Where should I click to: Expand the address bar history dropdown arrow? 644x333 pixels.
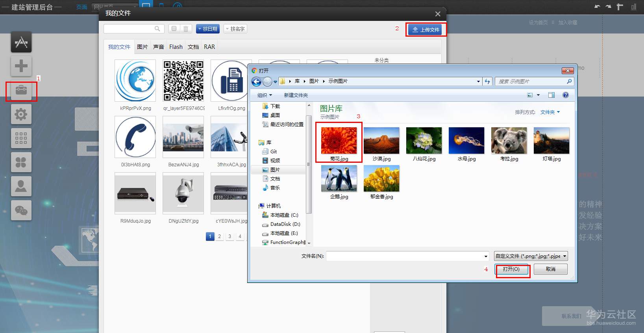coord(478,81)
